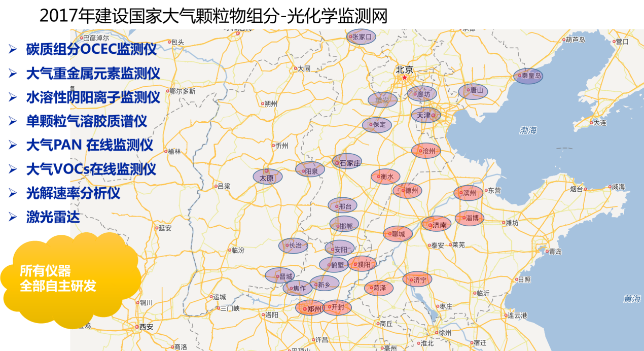Click the 沧州 orange oval marker
This screenshot has height=351, width=644.
(426, 151)
